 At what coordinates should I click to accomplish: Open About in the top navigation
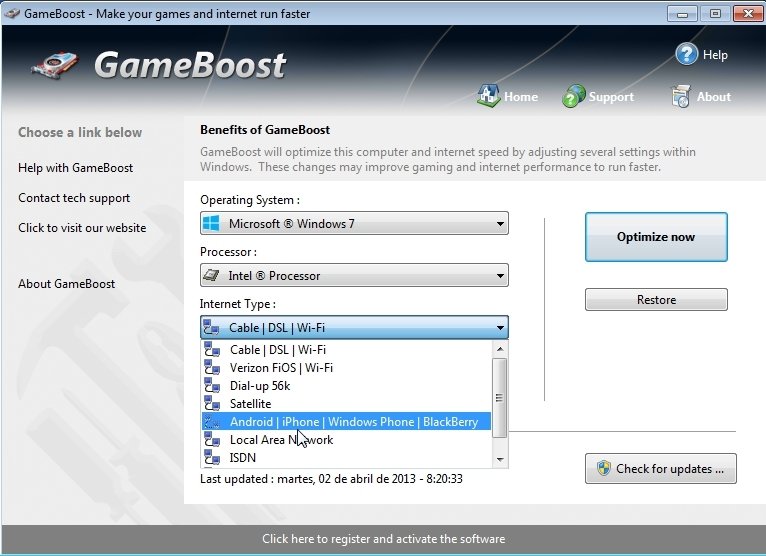tap(714, 97)
